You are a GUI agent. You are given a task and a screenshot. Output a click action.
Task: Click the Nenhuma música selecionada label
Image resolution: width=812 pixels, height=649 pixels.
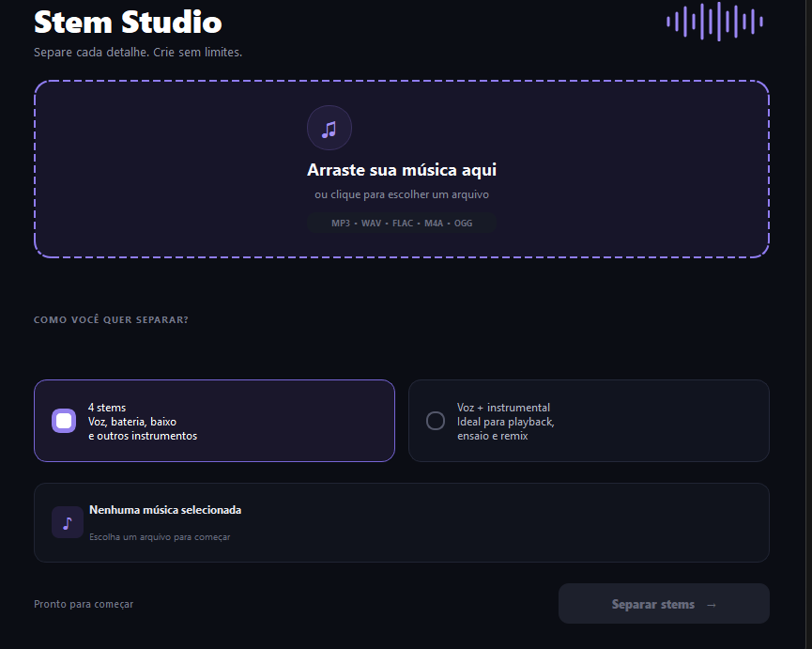[165, 510]
